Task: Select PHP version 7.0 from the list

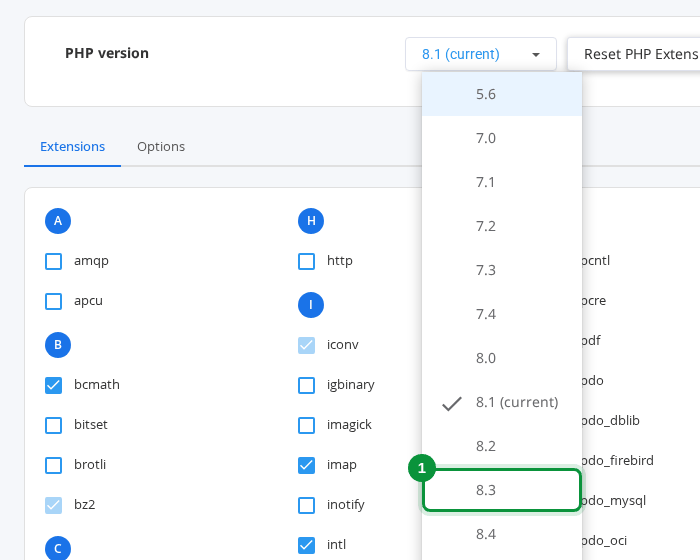Action: tap(502, 138)
